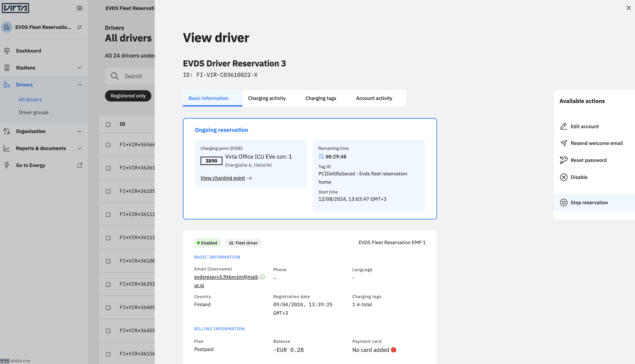Click the Resend welcome email paper plane icon
This screenshot has height=364, width=635.
564,143
